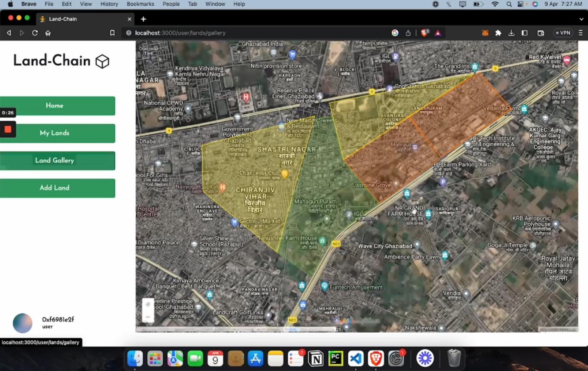Open Spotlight search in menu bar
The width and height of the screenshot is (588, 371).
tap(509, 4)
